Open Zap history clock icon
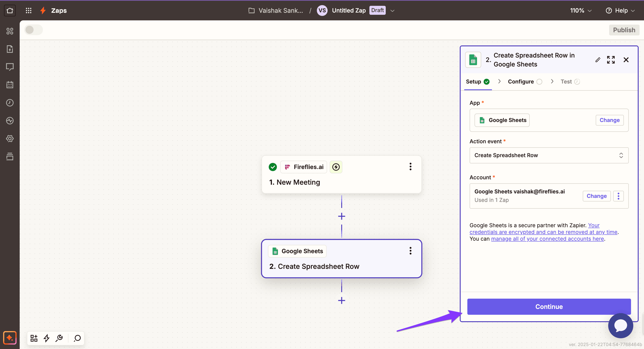 (x=10, y=103)
